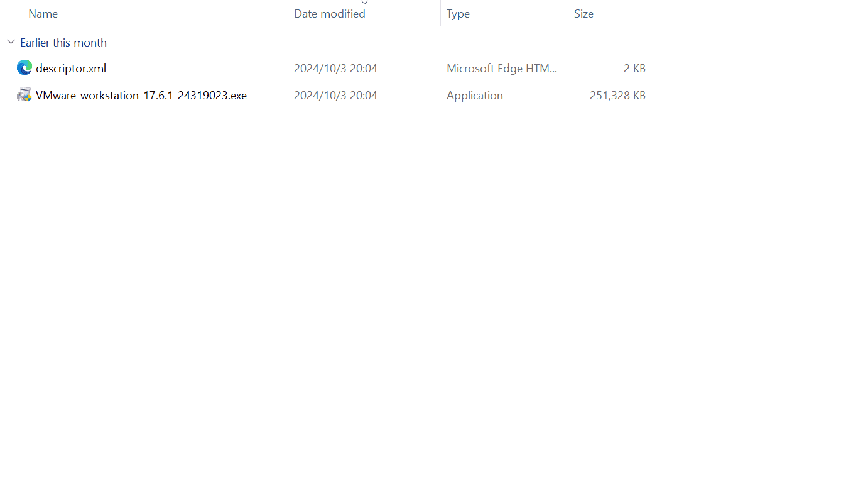The height and width of the screenshot is (496, 868).
Task: Collapse the 'Earlier this month' group chevron
Action: tap(11, 42)
